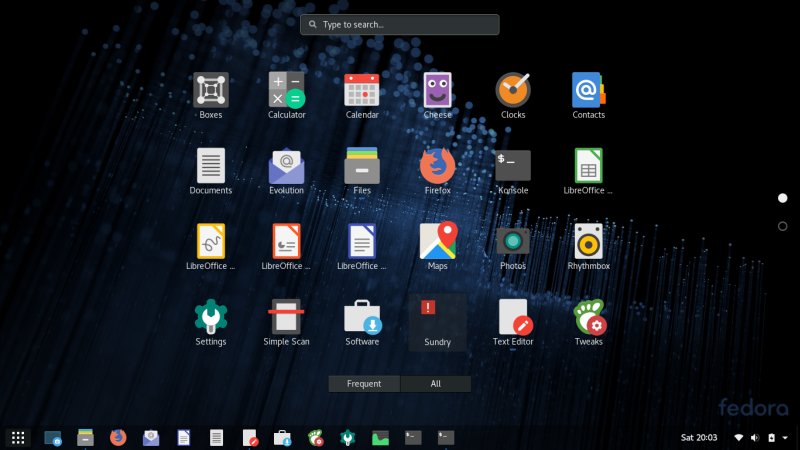Launch the yellow LibreOffice Draw app
800x450 pixels.
coord(211,247)
